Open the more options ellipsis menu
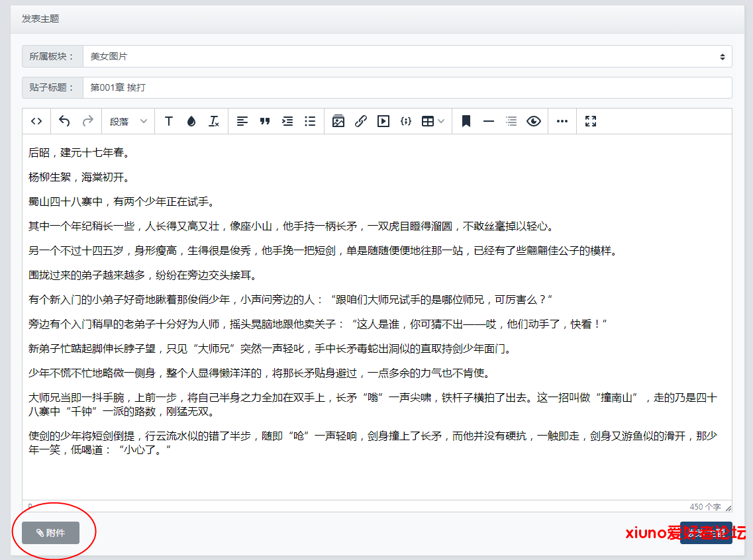Viewport: 753px width, 560px height. point(562,121)
